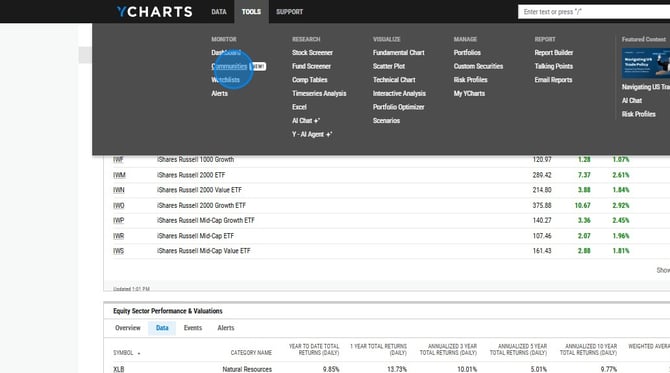The height and width of the screenshot is (373, 670).
Task: Click the XLB ticker symbol
Action: (118, 369)
